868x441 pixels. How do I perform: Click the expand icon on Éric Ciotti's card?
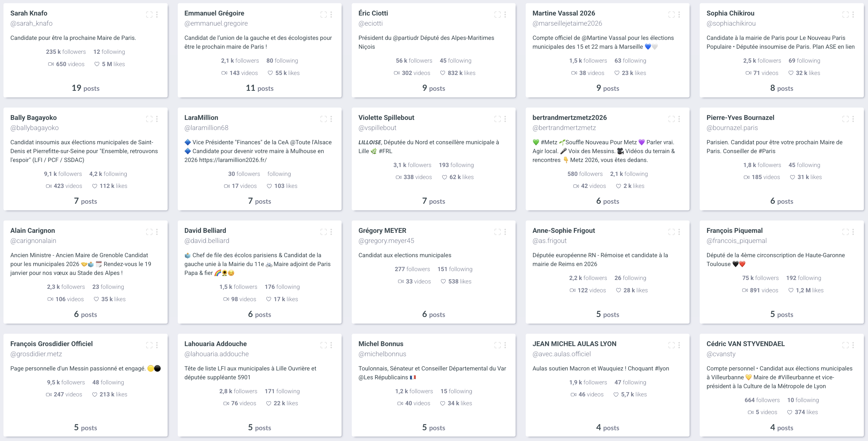497,15
